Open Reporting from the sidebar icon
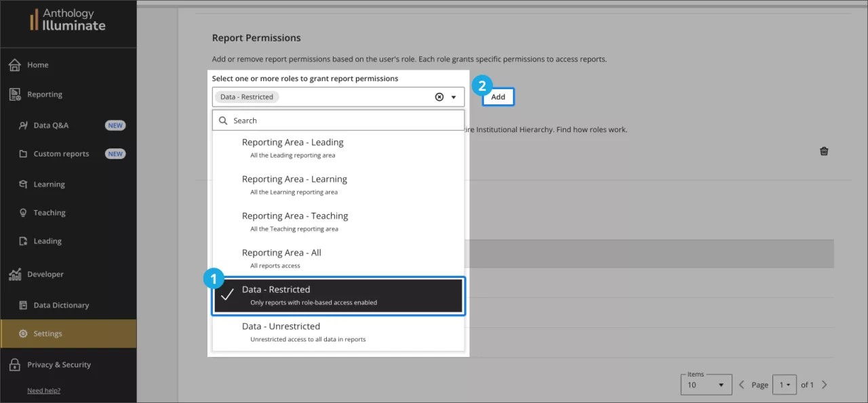 point(16,94)
